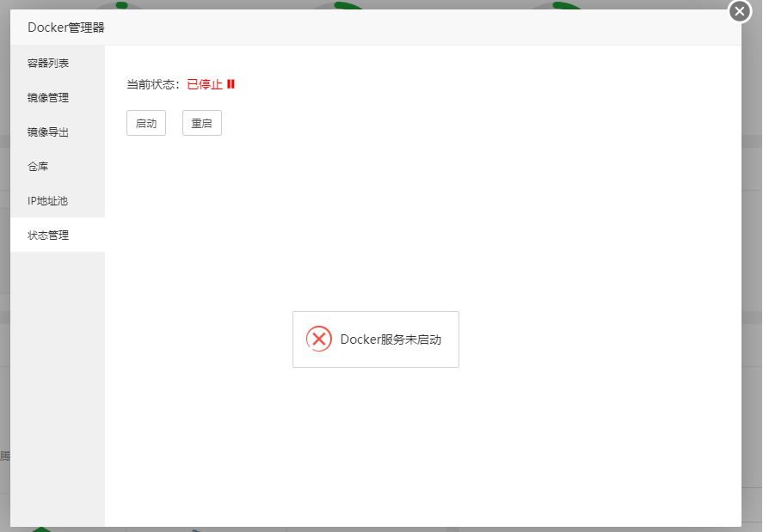
Task: Select the 状态管理 tab
Action: click(x=58, y=235)
